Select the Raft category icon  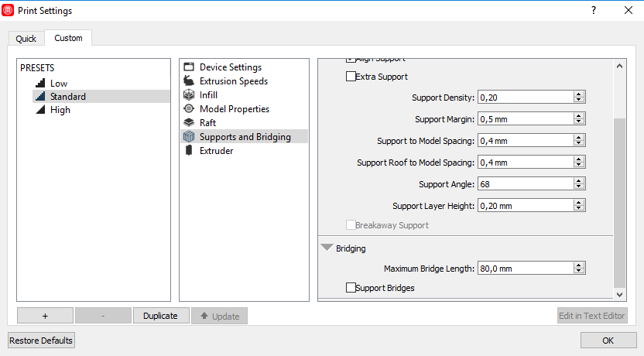(188, 123)
